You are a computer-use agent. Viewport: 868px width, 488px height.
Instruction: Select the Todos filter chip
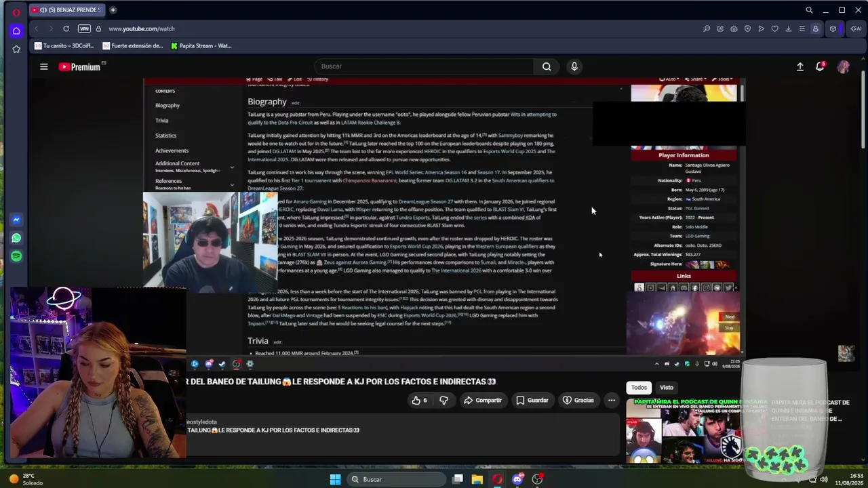pos(639,388)
